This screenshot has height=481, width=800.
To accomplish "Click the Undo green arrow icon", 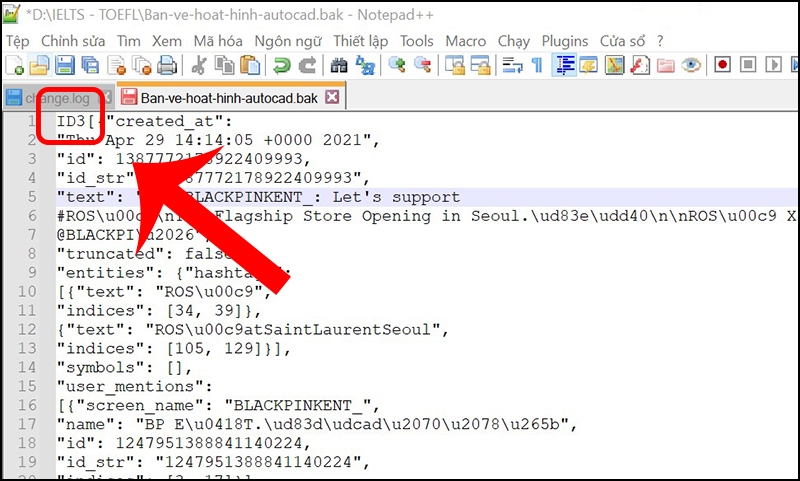I will pyautogui.click(x=281, y=65).
